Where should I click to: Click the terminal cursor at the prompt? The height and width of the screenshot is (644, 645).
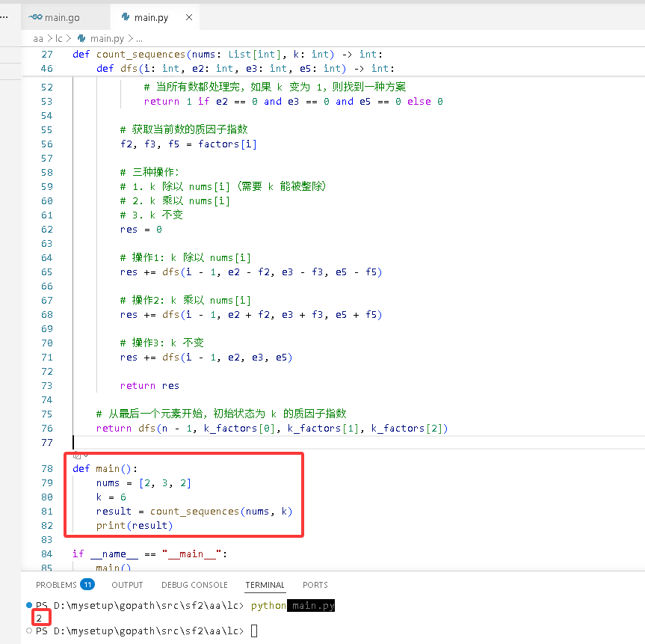[254, 631]
